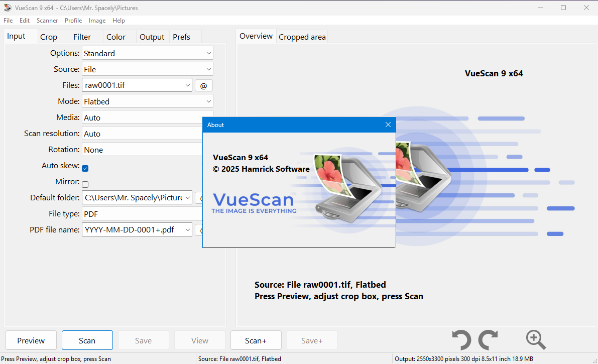598x364 pixels.
Task: Disable the Auto skew checkbox
Action: [x=85, y=168]
